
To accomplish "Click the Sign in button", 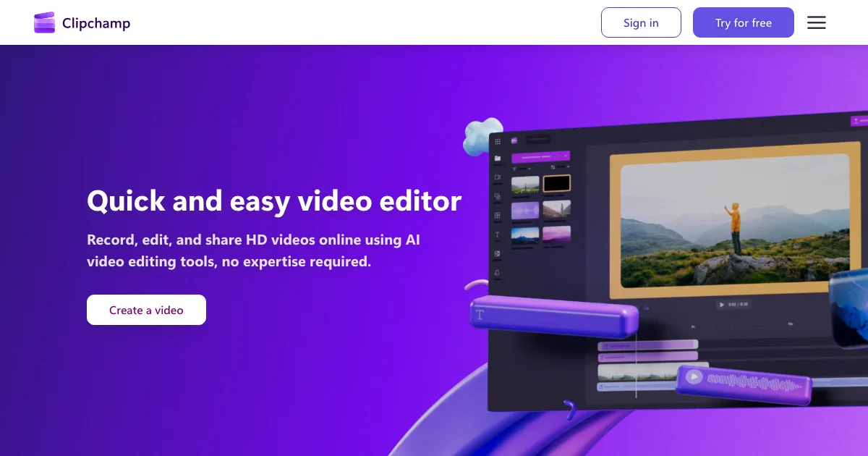I will coord(641,23).
